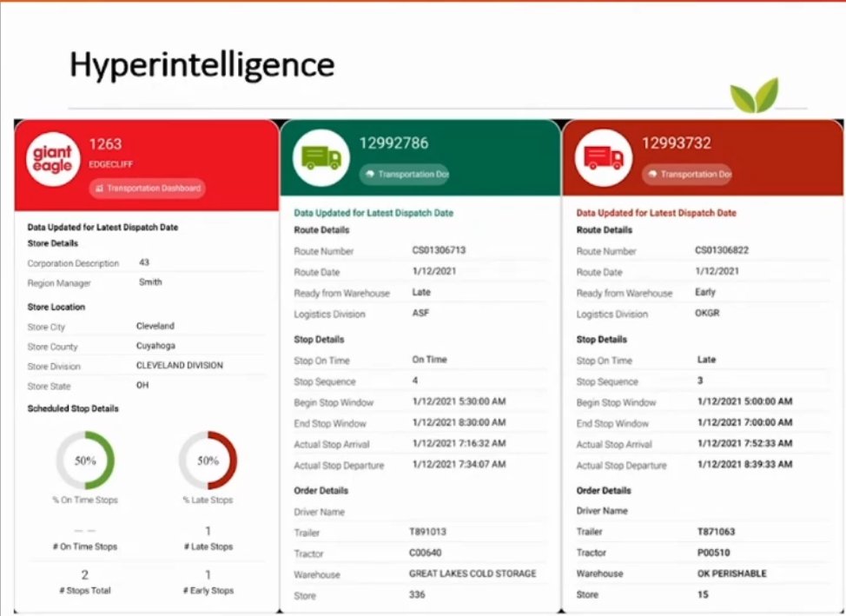846x616 pixels.
Task: Click Stop Sequence value 4
Action: tap(415, 380)
